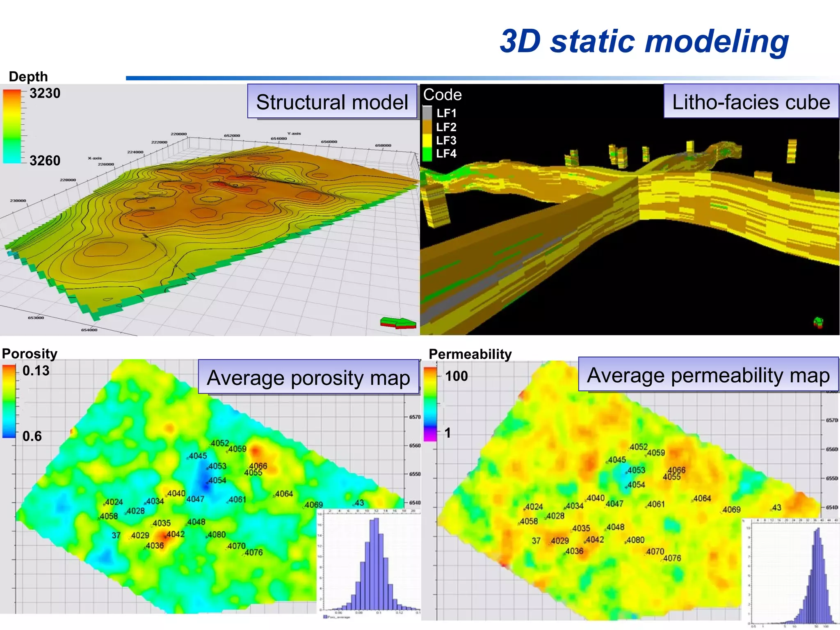Click well 4066 on porosity map
Screen dimensions: 840x630
pyautogui.click(x=258, y=466)
